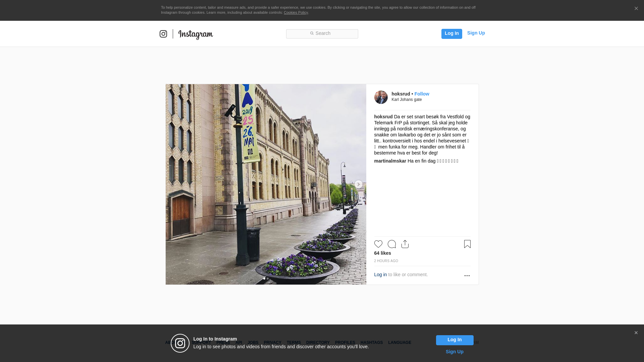Click the post photo of Stortinget
644x362 pixels.
[266, 184]
